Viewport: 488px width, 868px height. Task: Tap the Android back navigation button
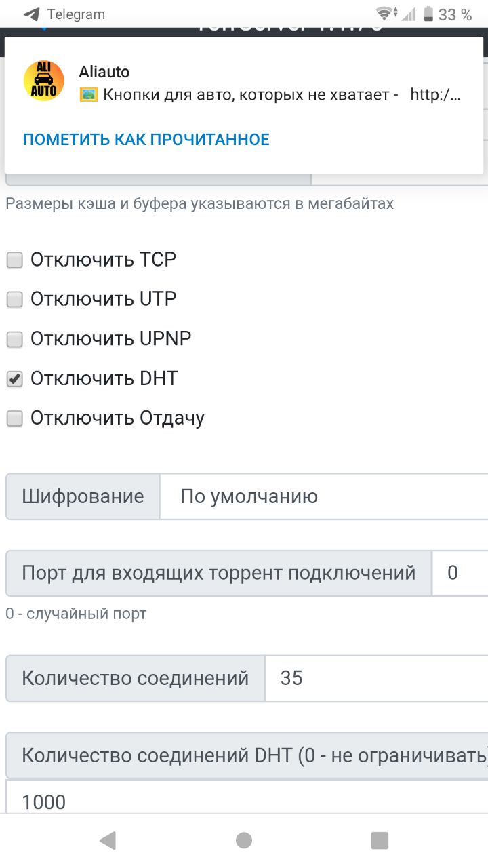coord(107,840)
